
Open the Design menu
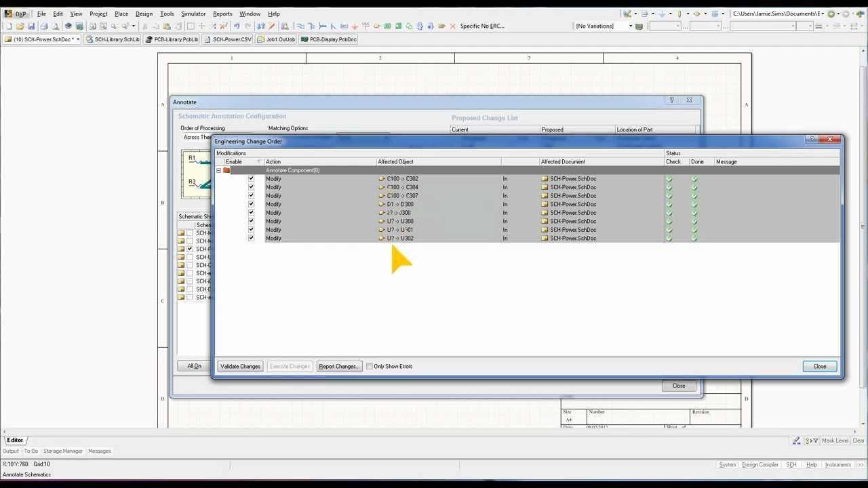tap(144, 14)
